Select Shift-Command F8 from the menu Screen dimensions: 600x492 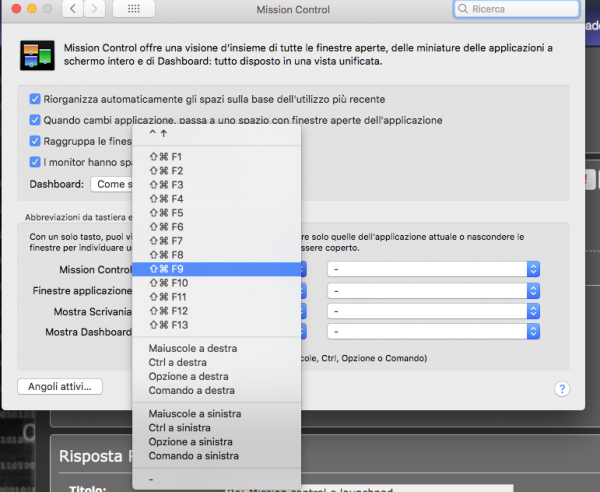(217, 255)
